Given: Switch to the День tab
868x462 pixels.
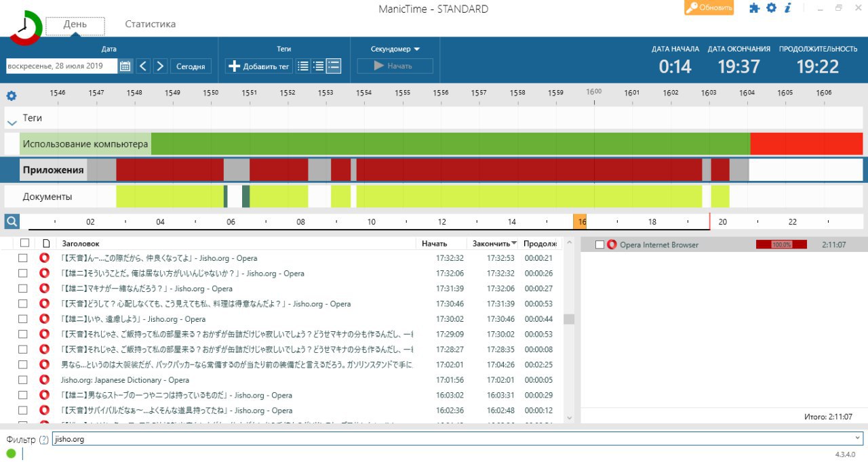Looking at the screenshot, I should pos(75,24).
